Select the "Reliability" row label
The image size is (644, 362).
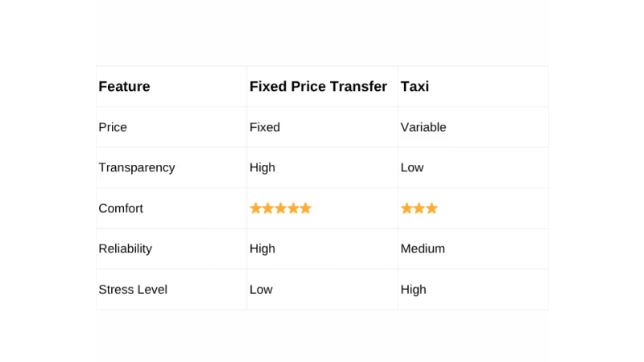pyautogui.click(x=125, y=249)
